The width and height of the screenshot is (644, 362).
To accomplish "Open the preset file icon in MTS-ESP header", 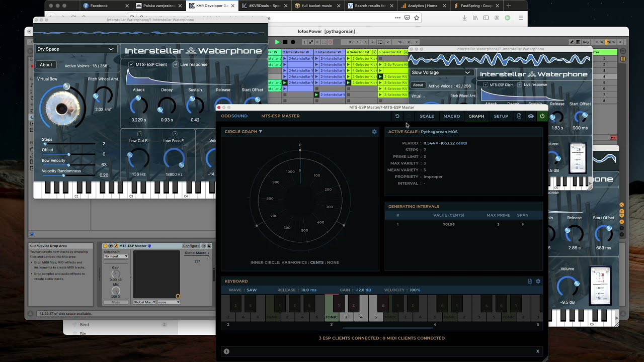I will tap(519, 116).
